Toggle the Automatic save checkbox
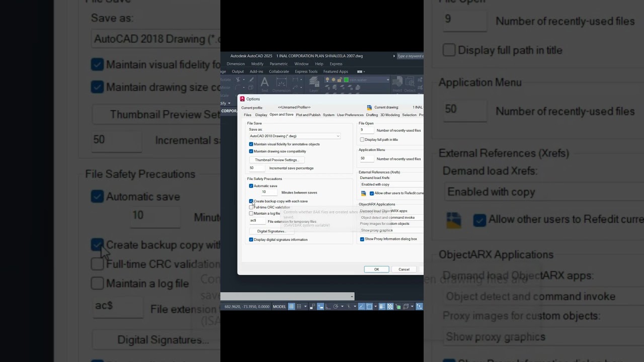The width and height of the screenshot is (644, 362). pos(251,186)
